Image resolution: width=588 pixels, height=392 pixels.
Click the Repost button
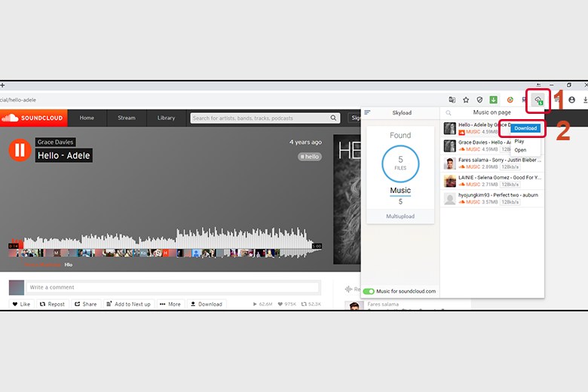(x=52, y=304)
